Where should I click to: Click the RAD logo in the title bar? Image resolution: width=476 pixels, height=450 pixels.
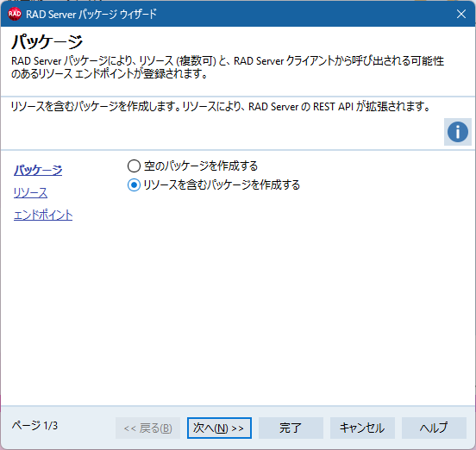coord(15,14)
